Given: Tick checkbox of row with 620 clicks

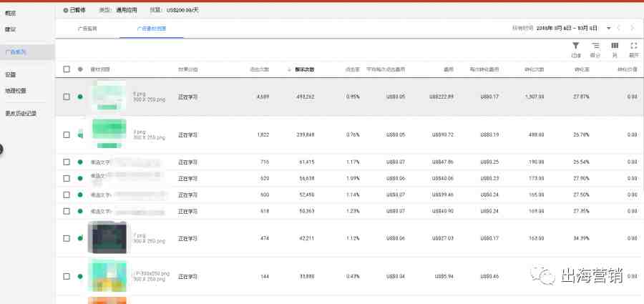Looking at the screenshot, I should (67, 179).
